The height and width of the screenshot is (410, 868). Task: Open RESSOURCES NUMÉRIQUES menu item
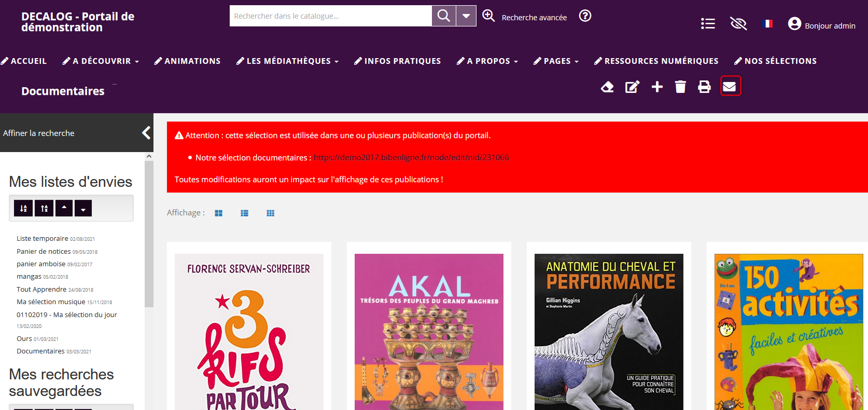pyautogui.click(x=656, y=61)
